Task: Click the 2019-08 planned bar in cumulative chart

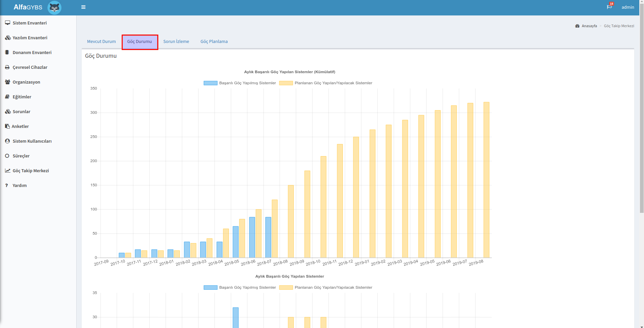Action: (486, 180)
